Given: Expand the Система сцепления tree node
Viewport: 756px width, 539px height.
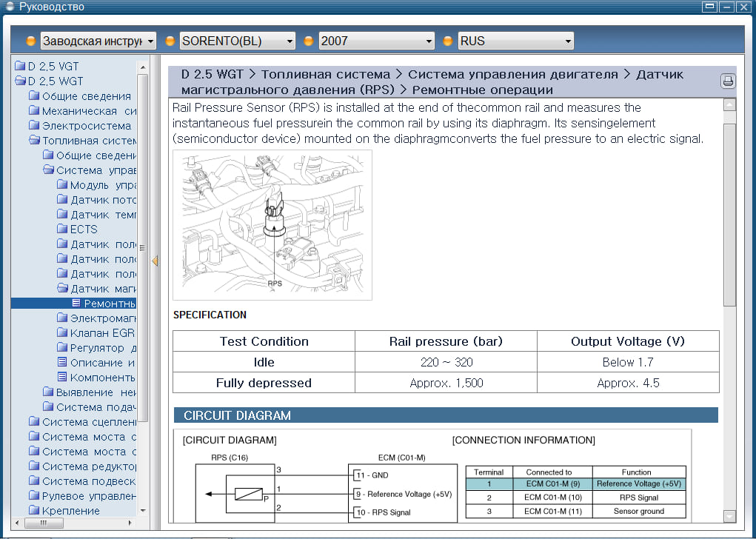Looking at the screenshot, I should pos(89,422).
